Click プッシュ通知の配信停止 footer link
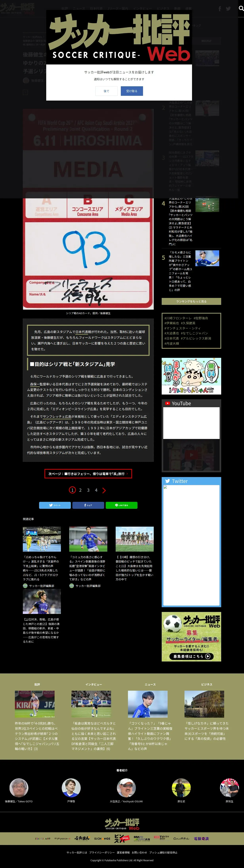Screen dimensions: 244x868 163,853
